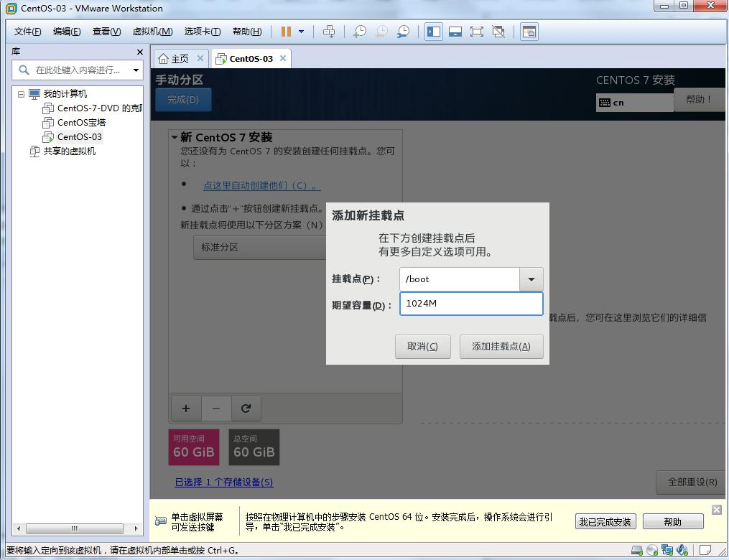Click the pause virtual machine icon
This screenshot has height=560, width=729.
(x=286, y=32)
